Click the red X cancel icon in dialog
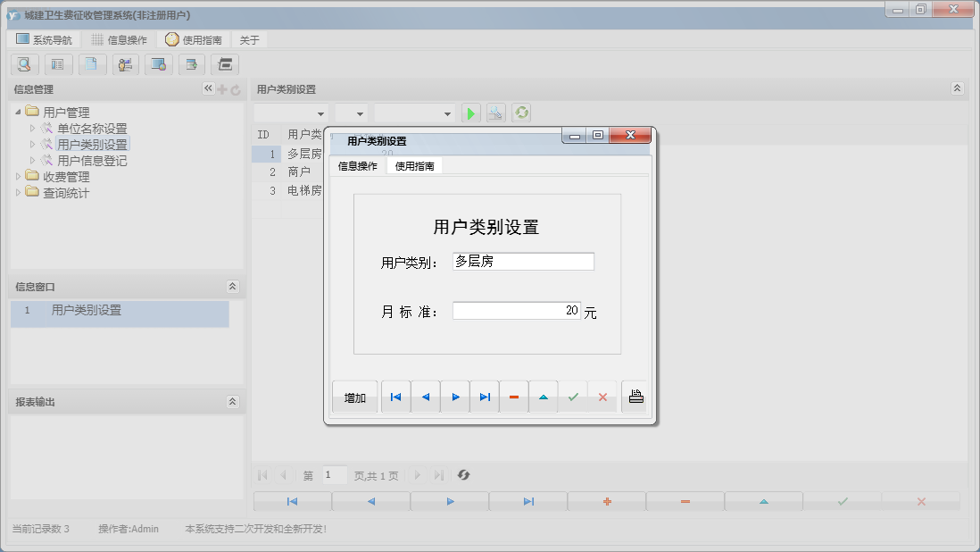The image size is (980, 552). [603, 397]
